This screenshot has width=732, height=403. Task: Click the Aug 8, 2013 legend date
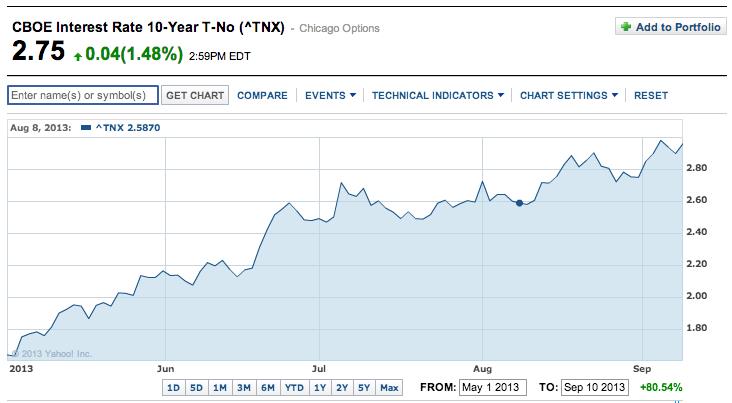(41, 127)
